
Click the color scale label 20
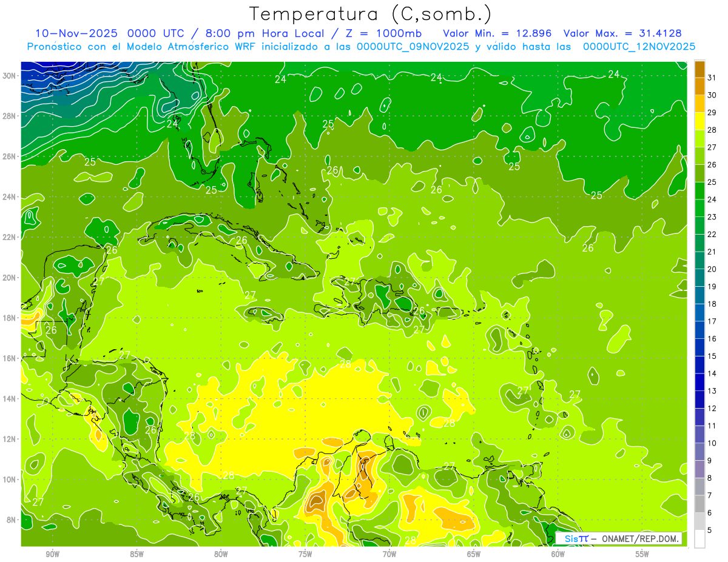point(712,269)
